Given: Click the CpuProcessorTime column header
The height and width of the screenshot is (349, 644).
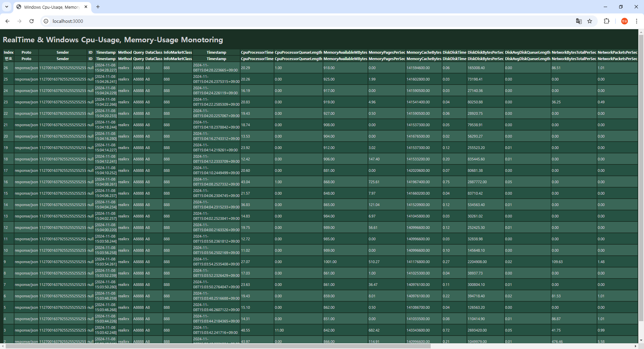Looking at the screenshot, I should pos(257,52).
